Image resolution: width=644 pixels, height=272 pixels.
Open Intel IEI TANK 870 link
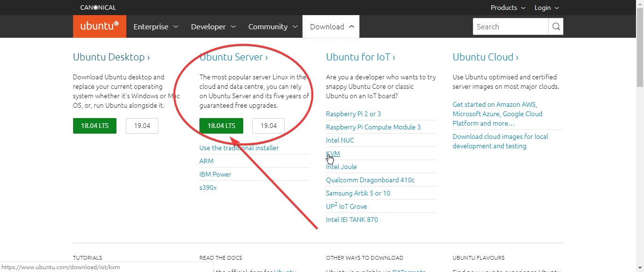click(352, 220)
